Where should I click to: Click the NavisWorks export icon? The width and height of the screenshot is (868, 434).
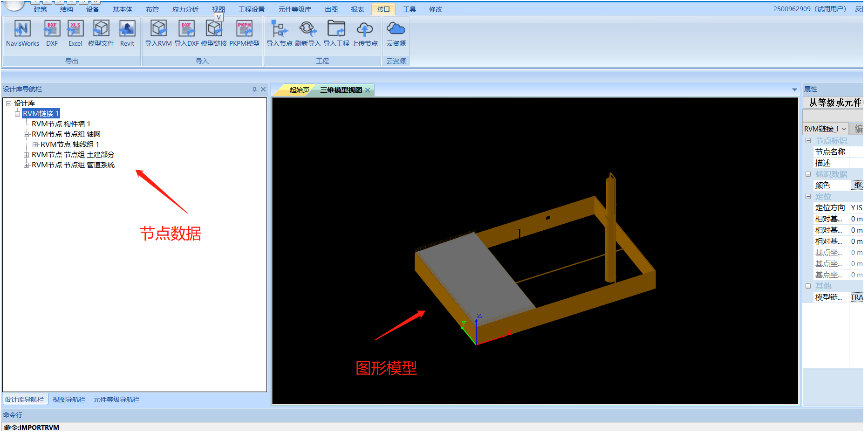click(22, 29)
